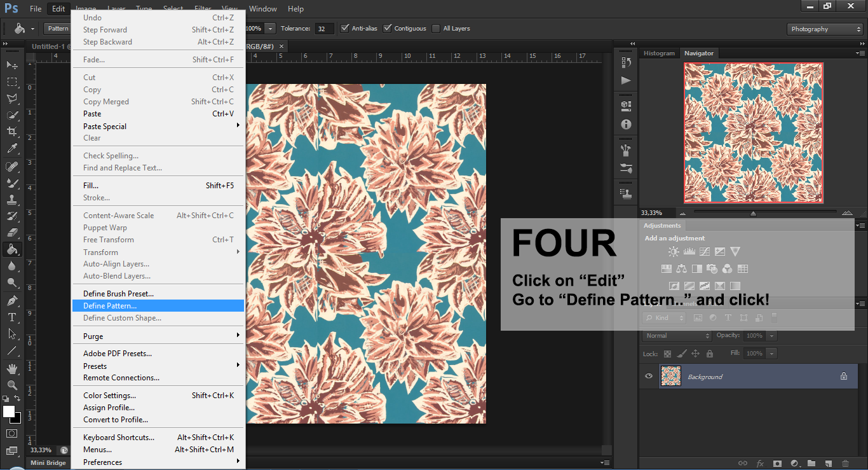Toggle the Contiguous checkbox

tap(388, 28)
